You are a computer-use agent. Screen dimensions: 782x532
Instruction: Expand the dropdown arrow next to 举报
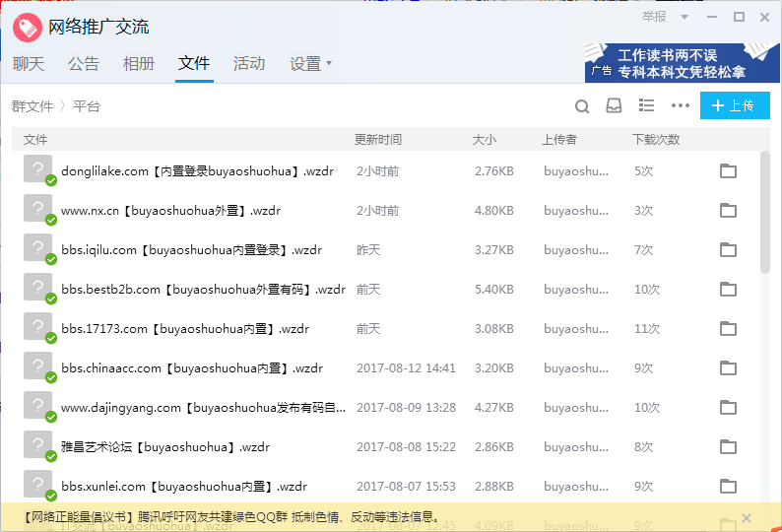coord(684,18)
